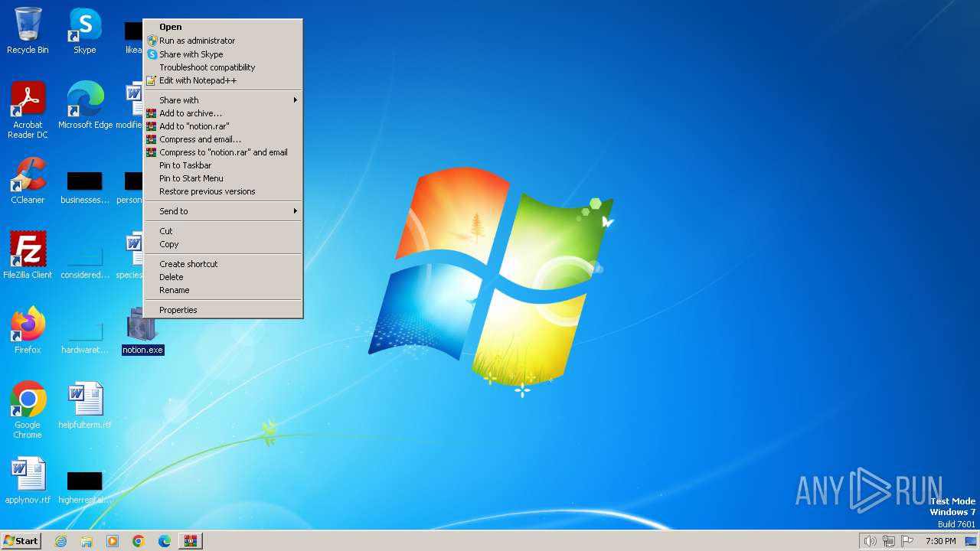Select the higherrental file icon
Viewport: 980px width, 551px height.
85,487
